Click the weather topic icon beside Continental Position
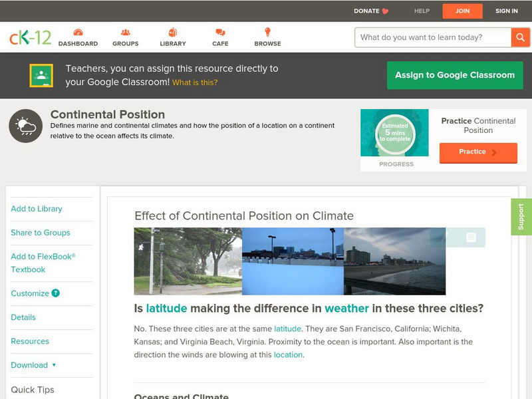This screenshot has width=532, height=399. coord(26,126)
